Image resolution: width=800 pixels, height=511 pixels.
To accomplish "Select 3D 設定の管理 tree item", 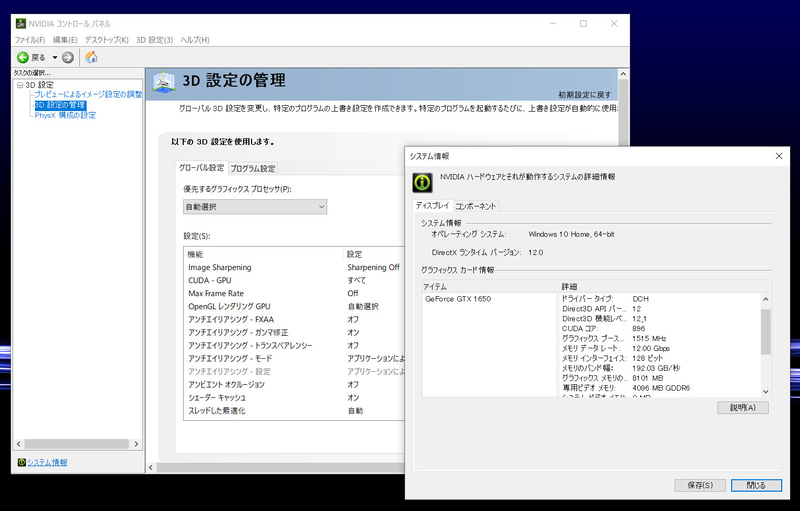I will (60, 105).
